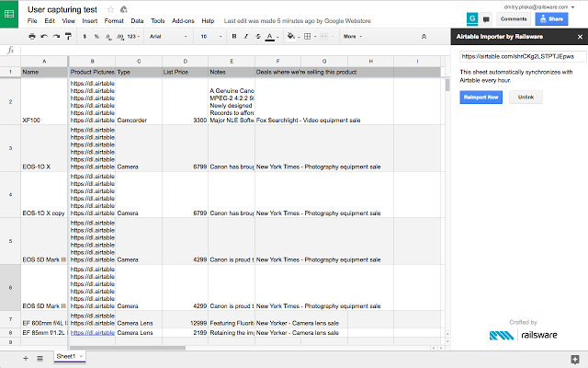Click the blue Share button
Image resolution: width=588 pixels, height=368 pixels.
[x=551, y=18]
